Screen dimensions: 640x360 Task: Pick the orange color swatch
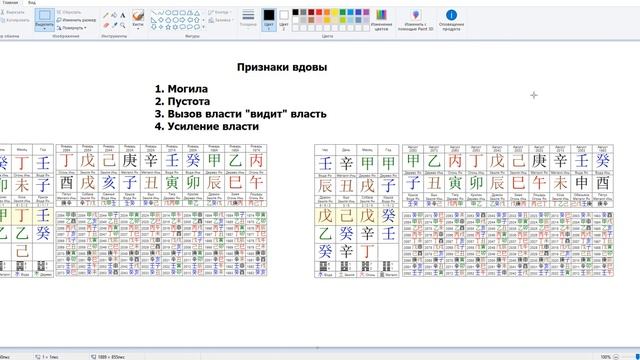click(327, 12)
